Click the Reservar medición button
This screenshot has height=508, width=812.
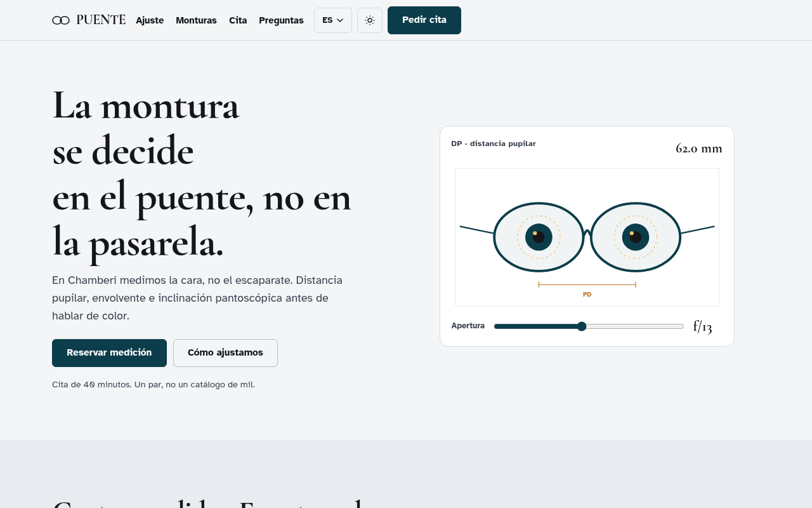pos(109,353)
